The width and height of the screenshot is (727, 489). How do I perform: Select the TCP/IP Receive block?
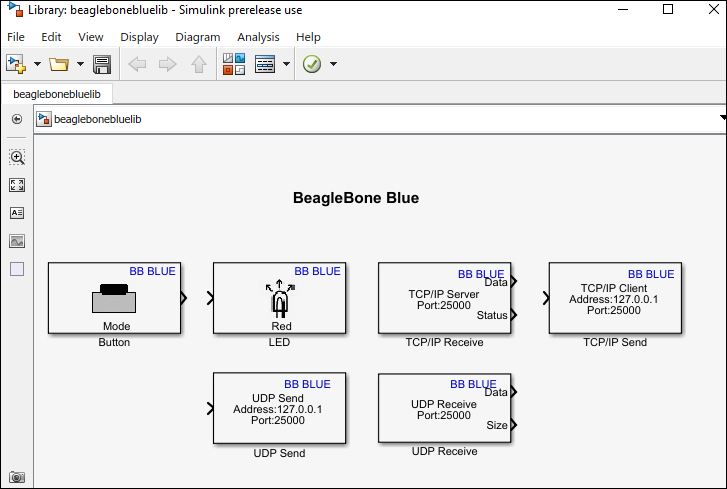pyautogui.click(x=444, y=298)
